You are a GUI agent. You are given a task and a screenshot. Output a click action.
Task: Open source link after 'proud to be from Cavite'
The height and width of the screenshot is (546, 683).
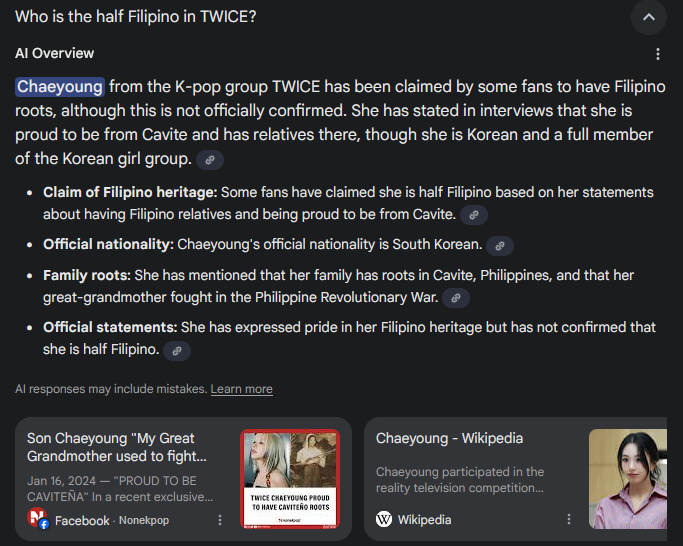coord(474,215)
